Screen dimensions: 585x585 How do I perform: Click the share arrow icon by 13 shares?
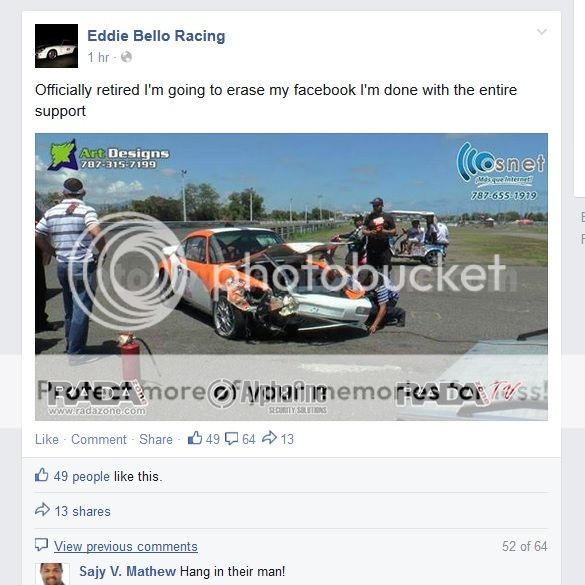tap(42, 510)
